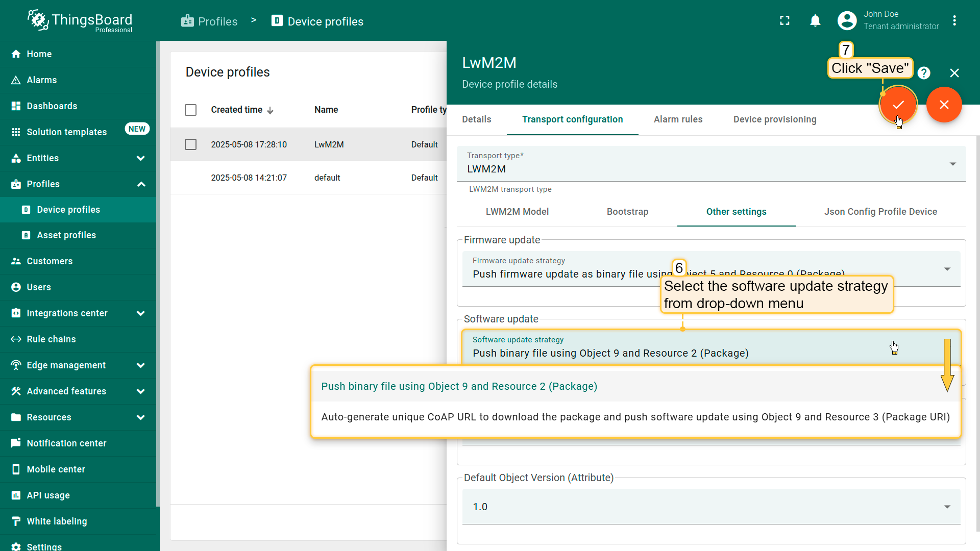The image size is (980, 551).
Task: Save changes with the orange checkmark button
Action: pyautogui.click(x=898, y=105)
